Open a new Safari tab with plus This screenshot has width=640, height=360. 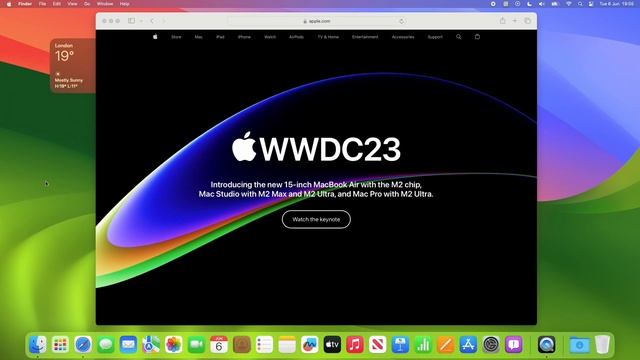coord(515,21)
